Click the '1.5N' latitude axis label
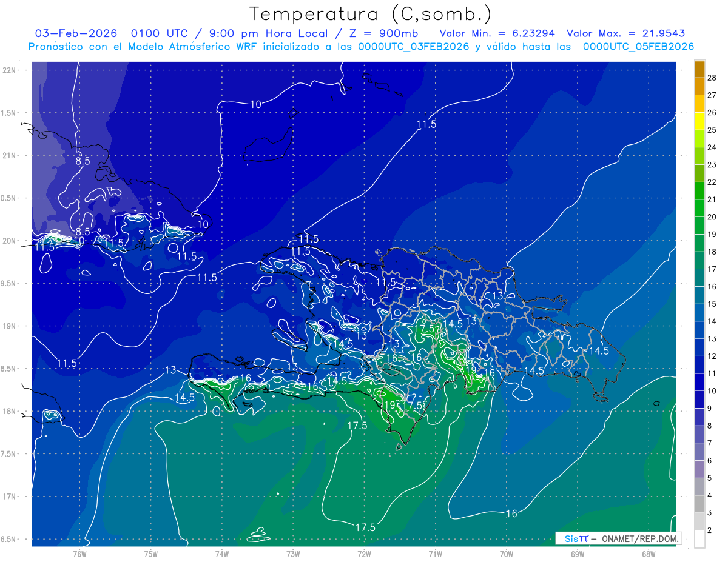 click(x=8, y=113)
